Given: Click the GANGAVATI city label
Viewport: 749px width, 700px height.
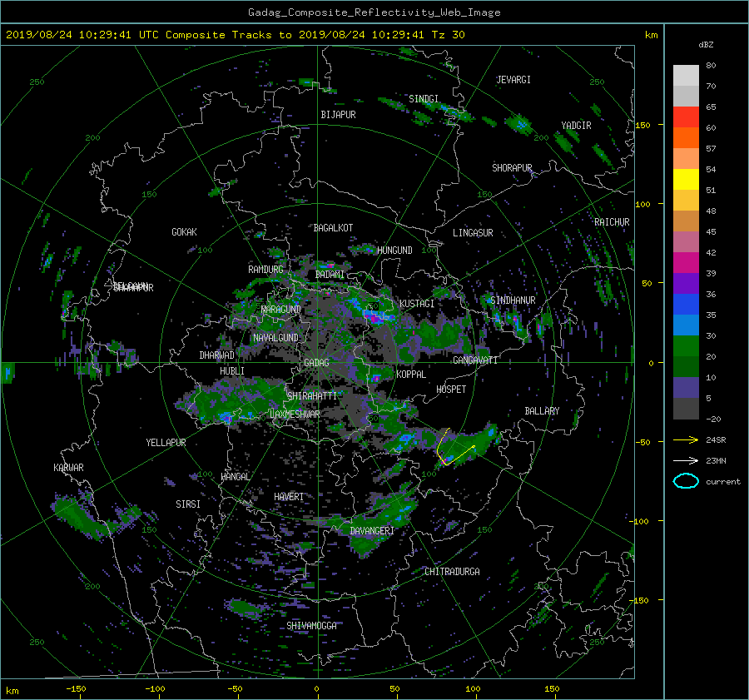Looking at the screenshot, I should point(475,360).
